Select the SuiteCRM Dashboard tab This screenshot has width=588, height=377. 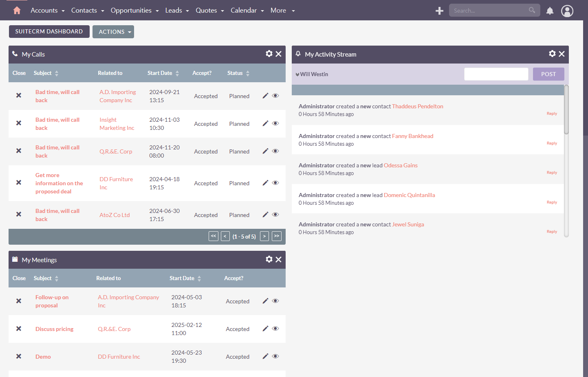click(x=49, y=31)
